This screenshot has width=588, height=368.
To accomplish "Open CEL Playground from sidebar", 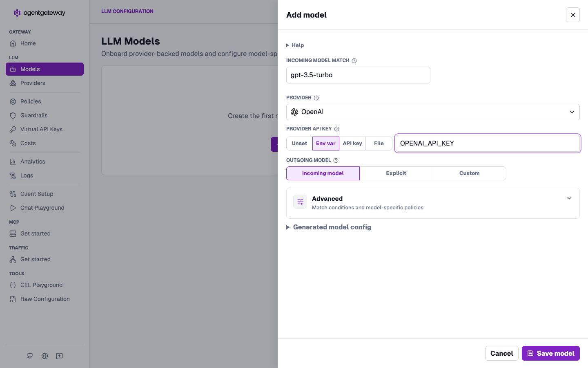I will pos(45,285).
